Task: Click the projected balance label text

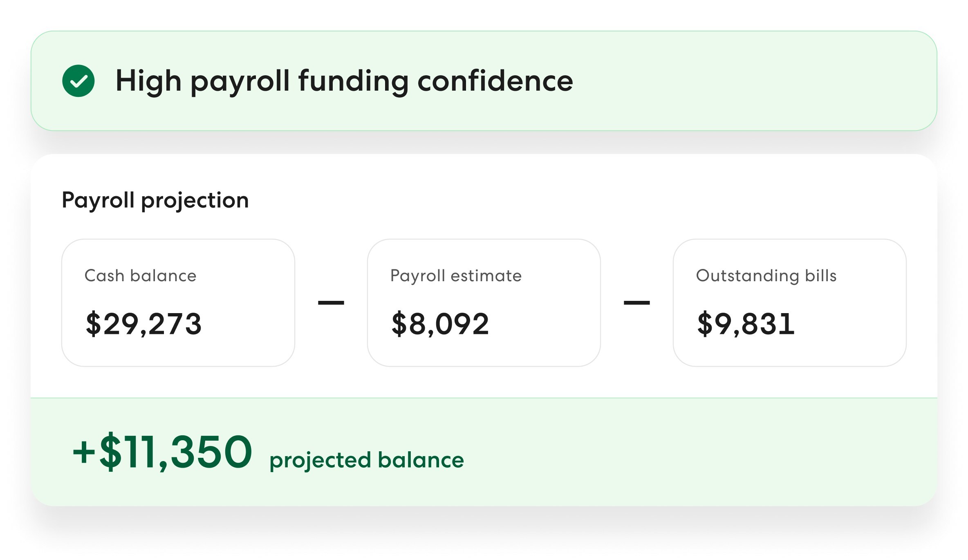Action: pos(367,460)
